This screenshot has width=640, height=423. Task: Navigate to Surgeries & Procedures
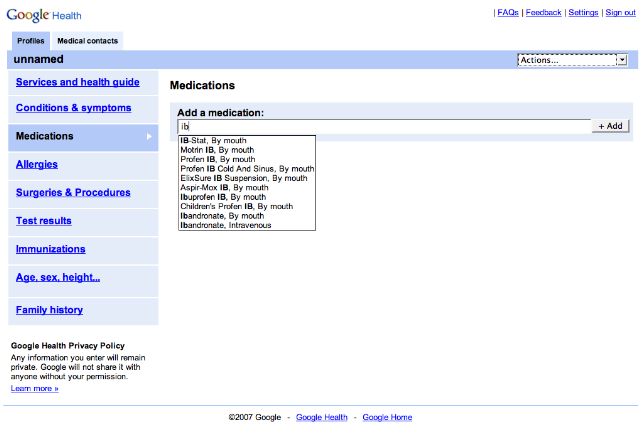tap(73, 193)
